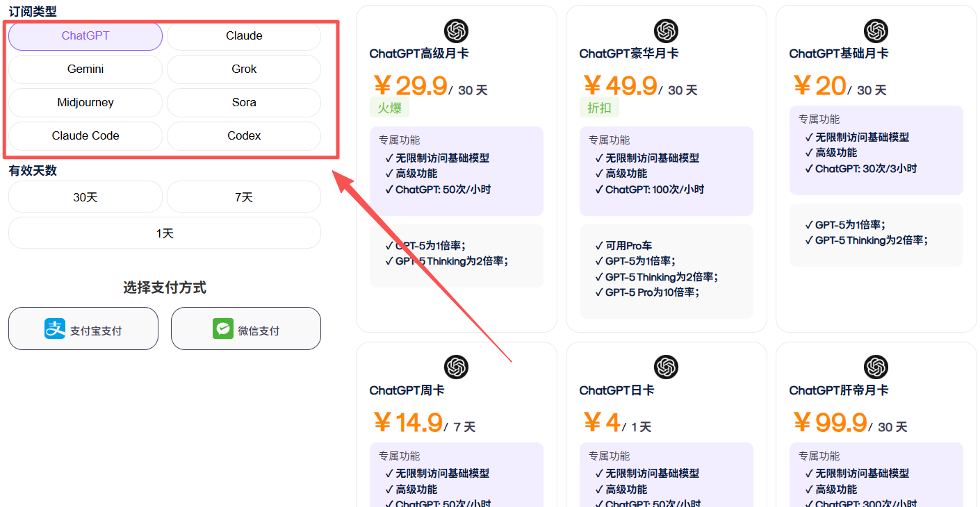
Task: Filter plans by 7天 validity
Action: (x=244, y=197)
